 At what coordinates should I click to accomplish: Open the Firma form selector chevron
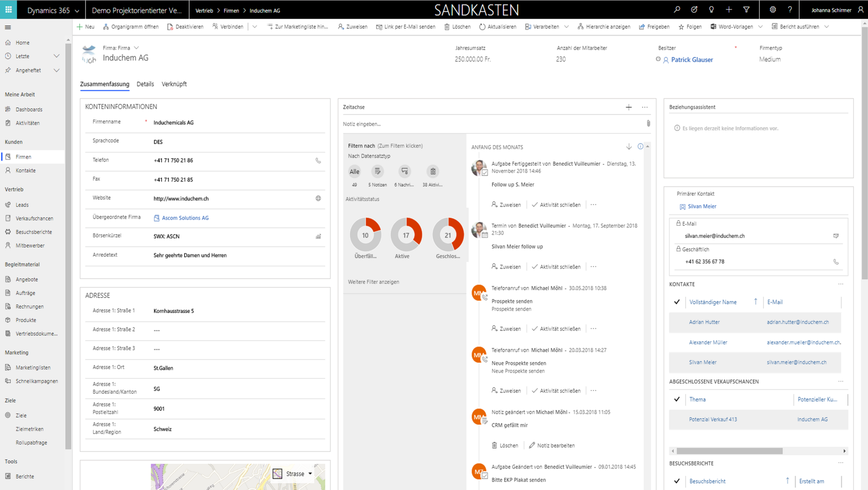(136, 48)
